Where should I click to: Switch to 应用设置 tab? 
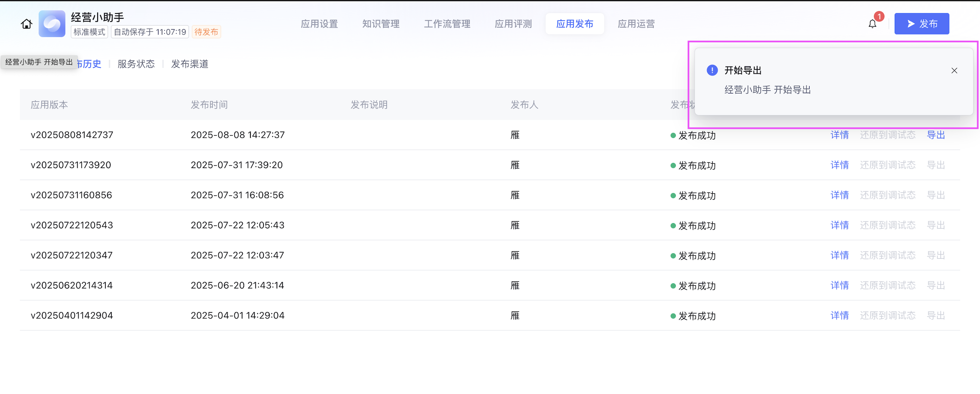[319, 24]
